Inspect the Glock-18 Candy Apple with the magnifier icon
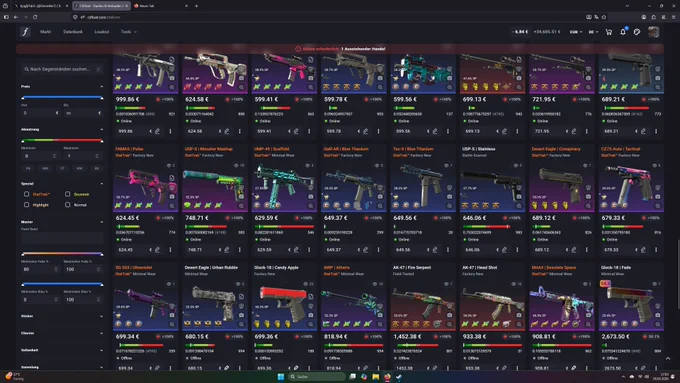The image size is (680, 383). point(311,324)
